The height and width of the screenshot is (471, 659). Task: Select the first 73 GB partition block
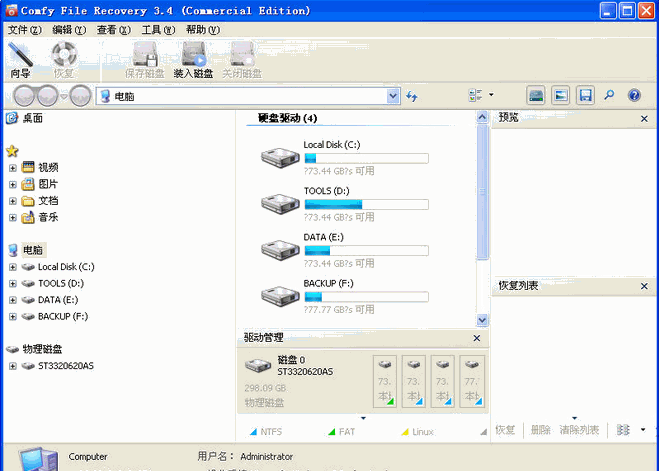pos(385,381)
